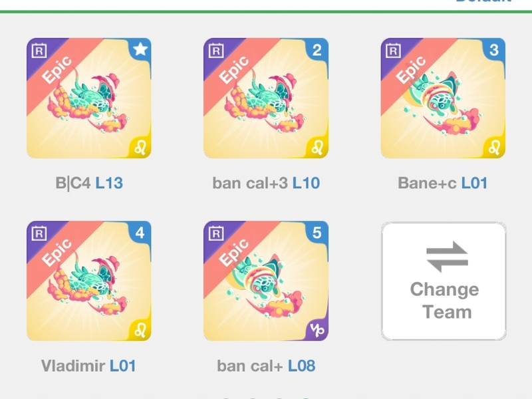Click the Change Team button
532x399 pixels.
[x=444, y=281]
